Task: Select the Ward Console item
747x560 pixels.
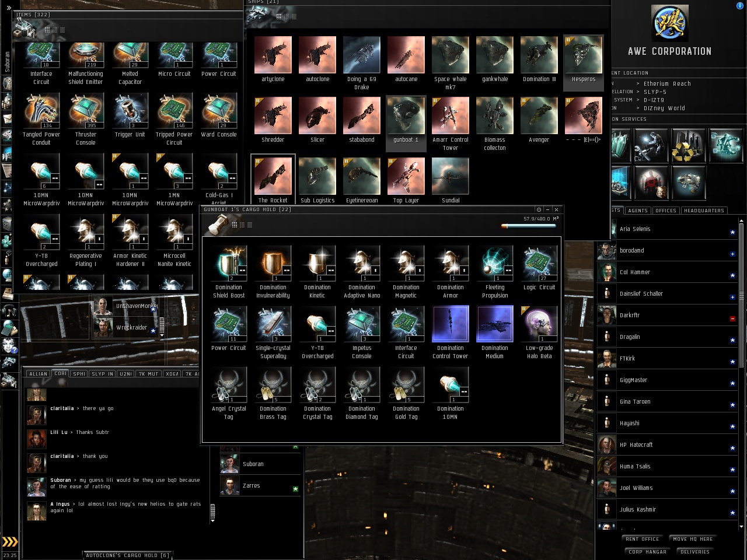Action: coord(219,116)
